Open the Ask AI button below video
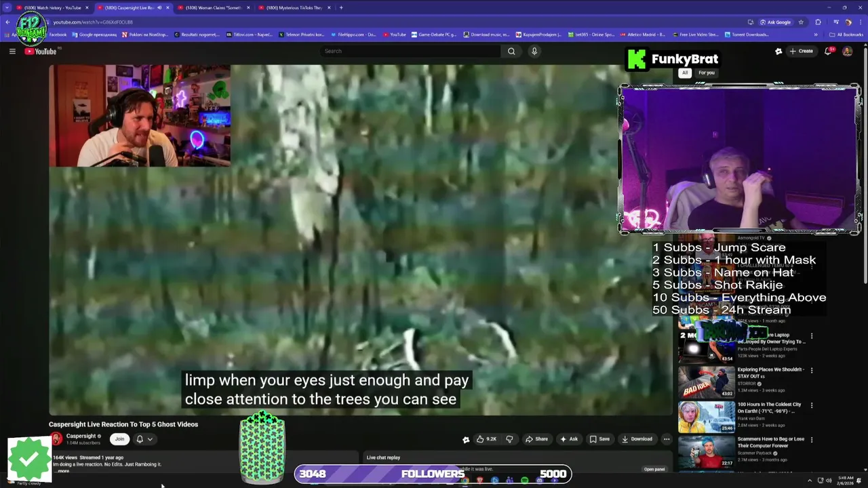Image resolution: width=868 pixels, height=488 pixels. [x=568, y=439]
